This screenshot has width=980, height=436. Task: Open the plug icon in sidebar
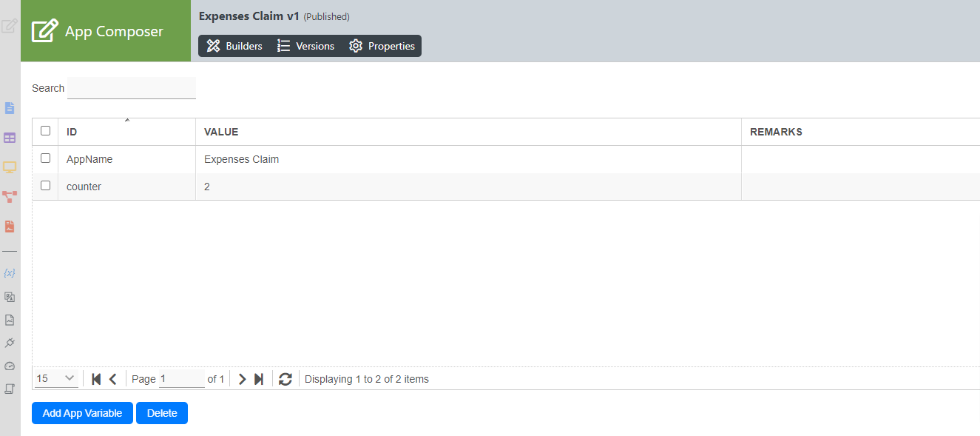coord(10,343)
